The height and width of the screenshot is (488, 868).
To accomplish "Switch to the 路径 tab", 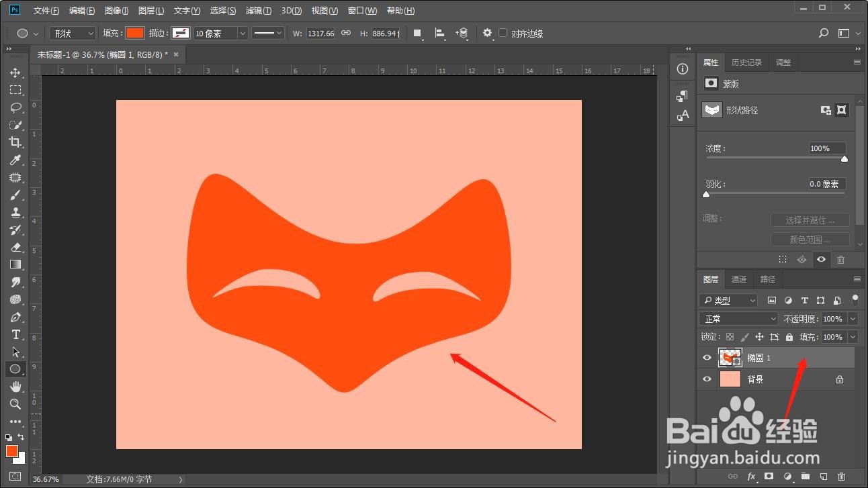I will (768, 279).
